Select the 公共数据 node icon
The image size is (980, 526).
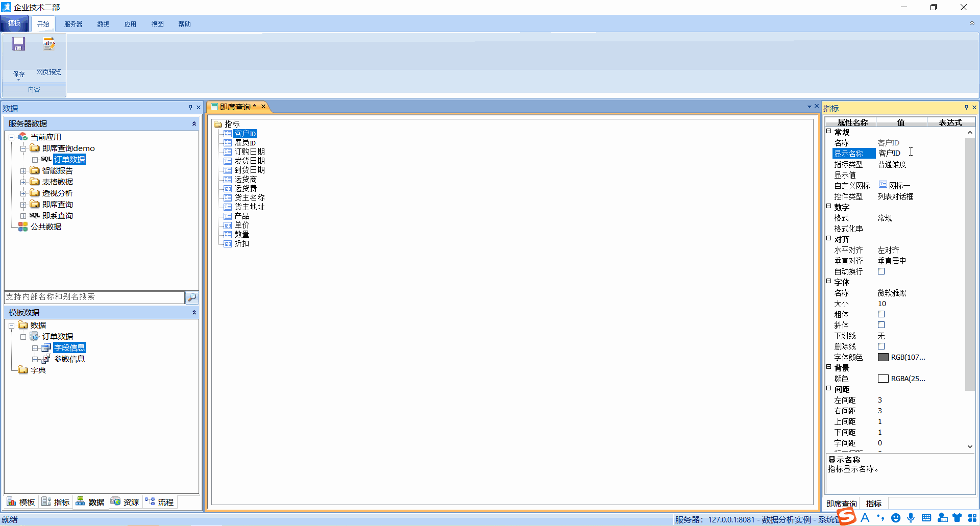click(23, 227)
